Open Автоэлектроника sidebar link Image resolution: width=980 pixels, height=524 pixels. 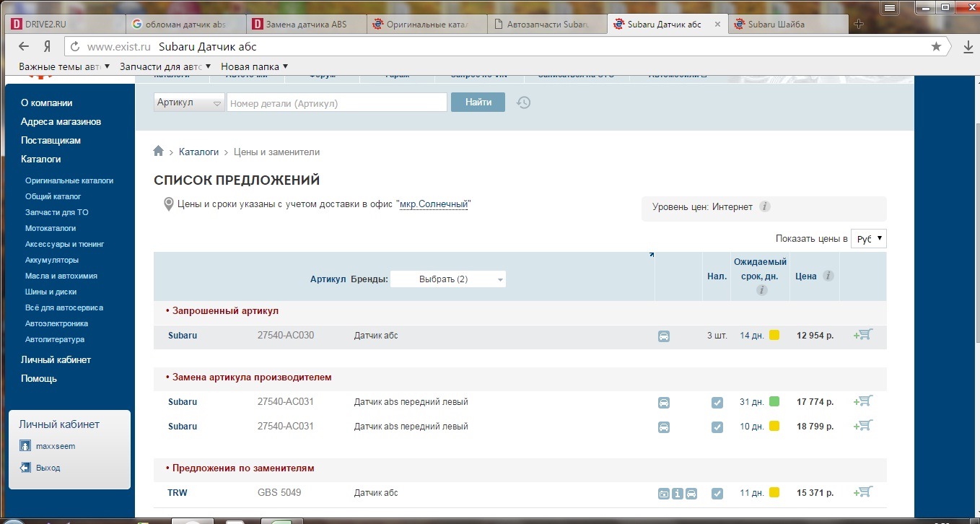pos(56,323)
